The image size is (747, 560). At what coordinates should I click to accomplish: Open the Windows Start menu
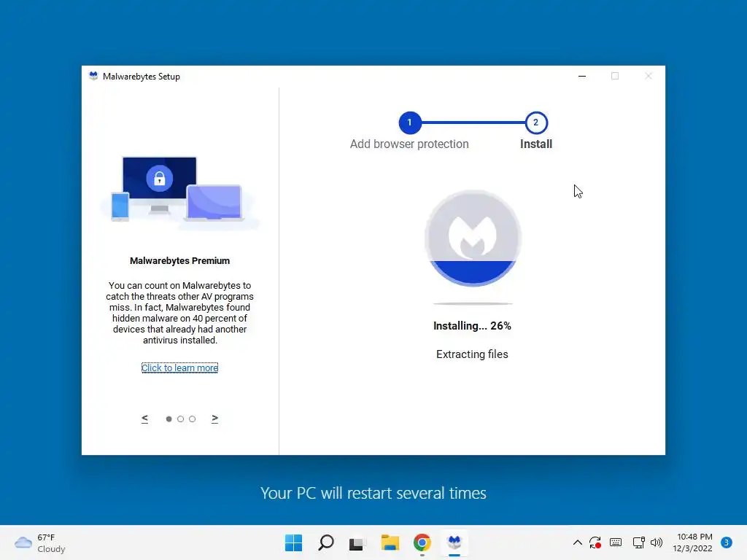pyautogui.click(x=293, y=542)
